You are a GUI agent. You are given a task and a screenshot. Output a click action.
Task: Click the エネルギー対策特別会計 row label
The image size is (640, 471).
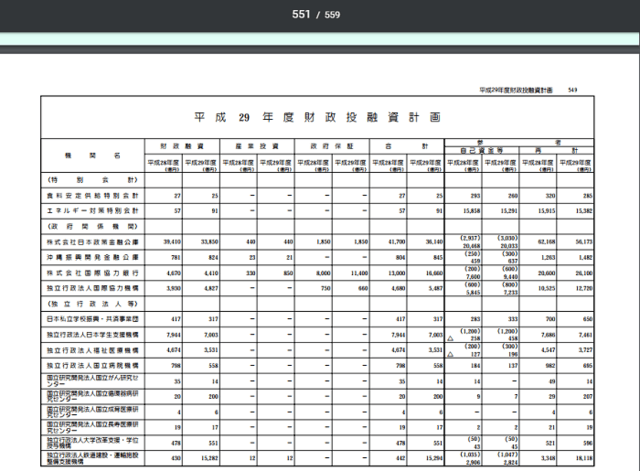93,211
